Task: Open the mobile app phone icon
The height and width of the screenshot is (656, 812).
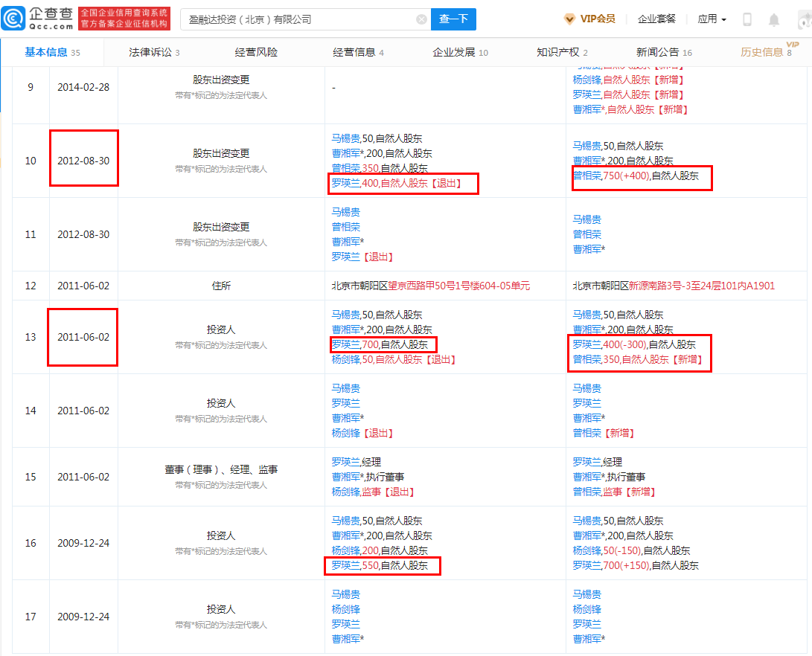Action: pos(748,19)
